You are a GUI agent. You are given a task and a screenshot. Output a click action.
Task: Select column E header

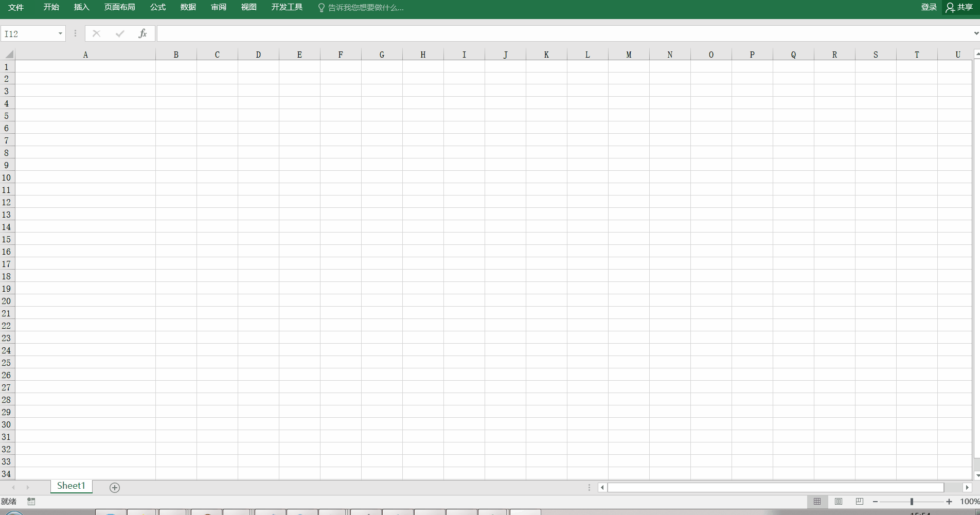(x=299, y=55)
